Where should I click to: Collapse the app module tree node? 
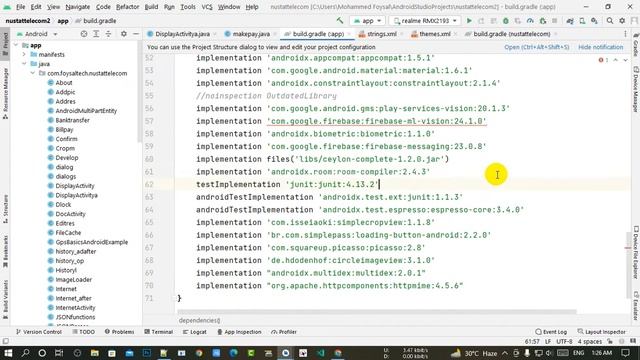click(16, 45)
